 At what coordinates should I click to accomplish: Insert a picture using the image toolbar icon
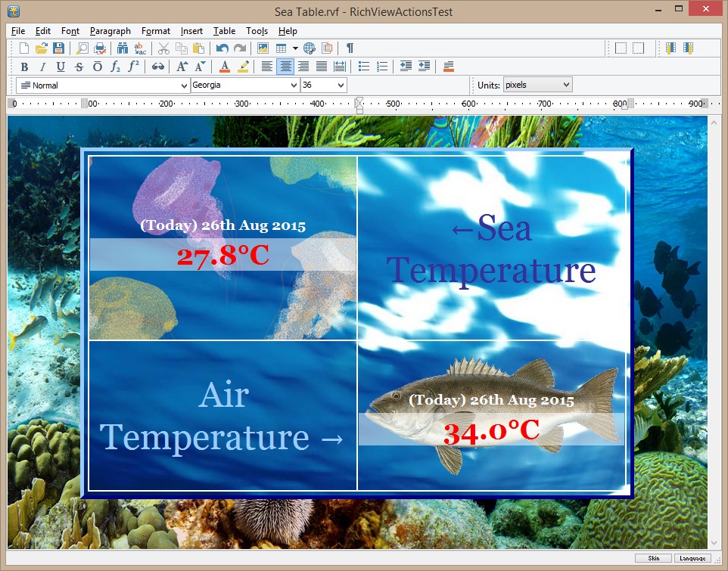pos(262,48)
